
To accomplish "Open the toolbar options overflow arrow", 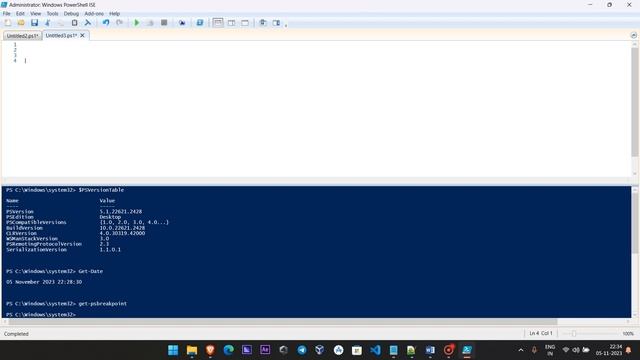I will pyautogui.click(x=286, y=25).
